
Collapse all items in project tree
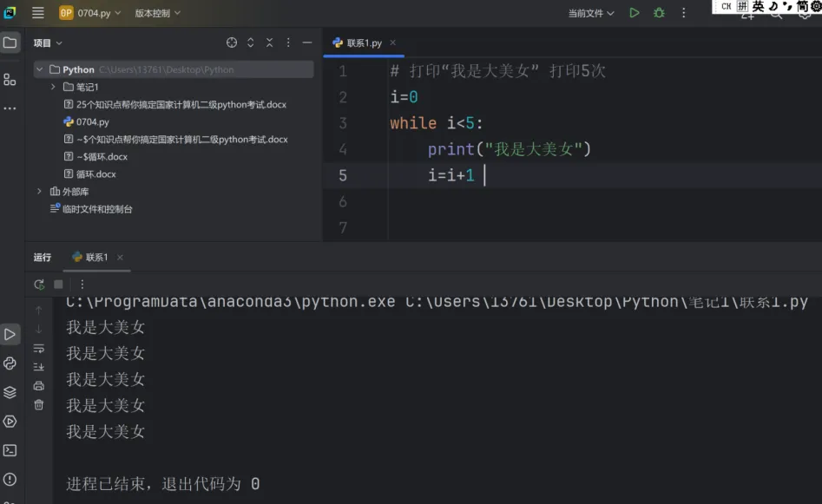[269, 43]
